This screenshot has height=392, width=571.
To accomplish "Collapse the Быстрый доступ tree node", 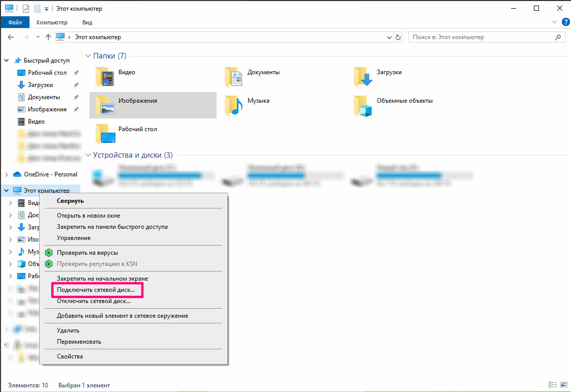I will tap(7, 61).
